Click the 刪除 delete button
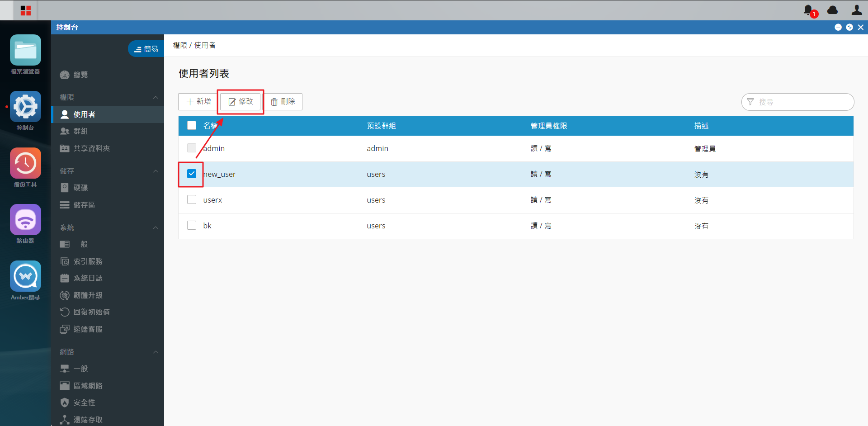The width and height of the screenshot is (868, 426). 283,102
